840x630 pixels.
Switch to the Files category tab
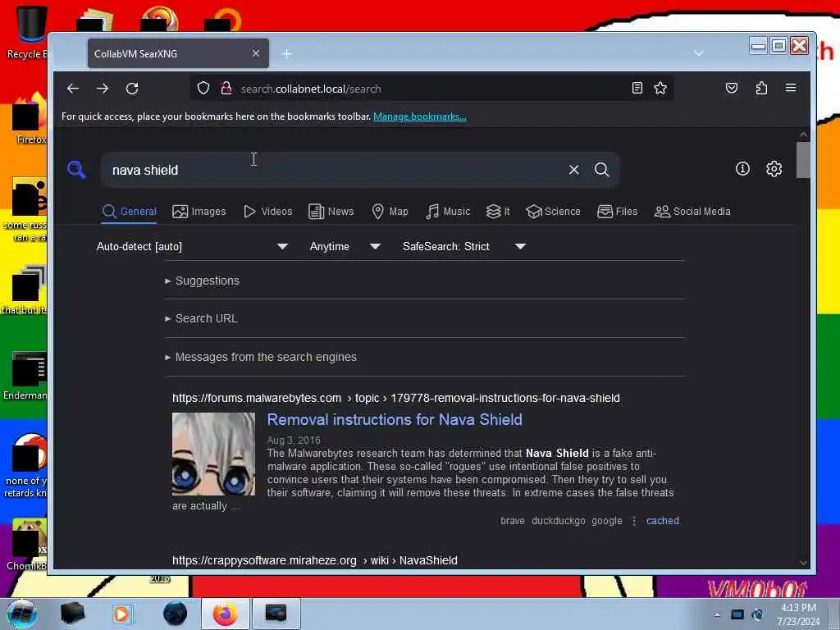coord(617,212)
